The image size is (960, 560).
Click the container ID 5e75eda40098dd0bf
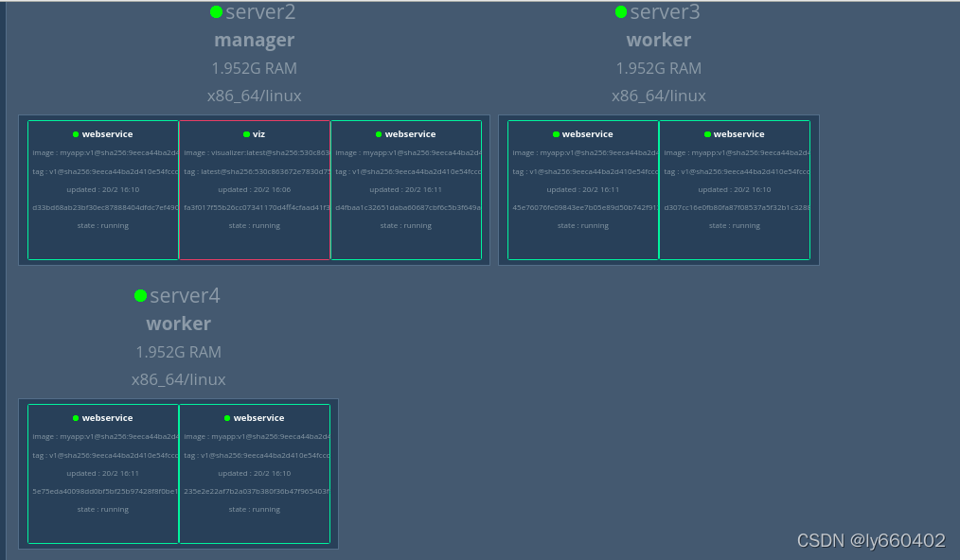tap(105, 492)
